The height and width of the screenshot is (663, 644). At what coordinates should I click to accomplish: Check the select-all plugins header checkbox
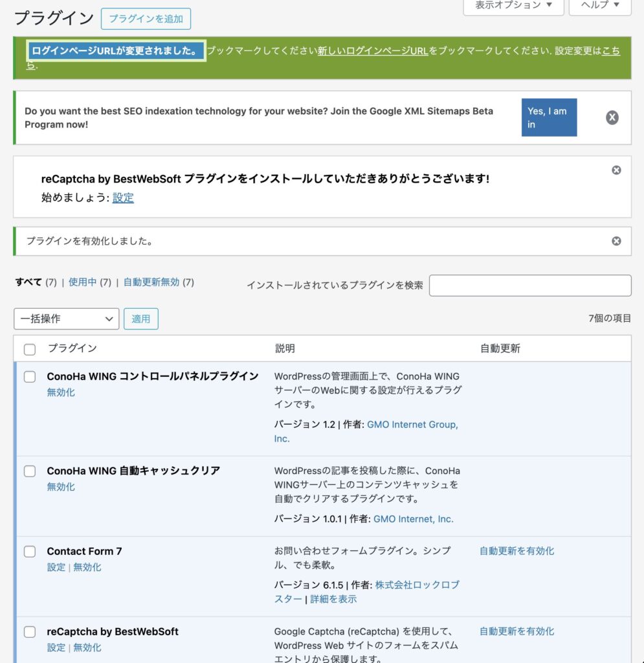coord(30,350)
